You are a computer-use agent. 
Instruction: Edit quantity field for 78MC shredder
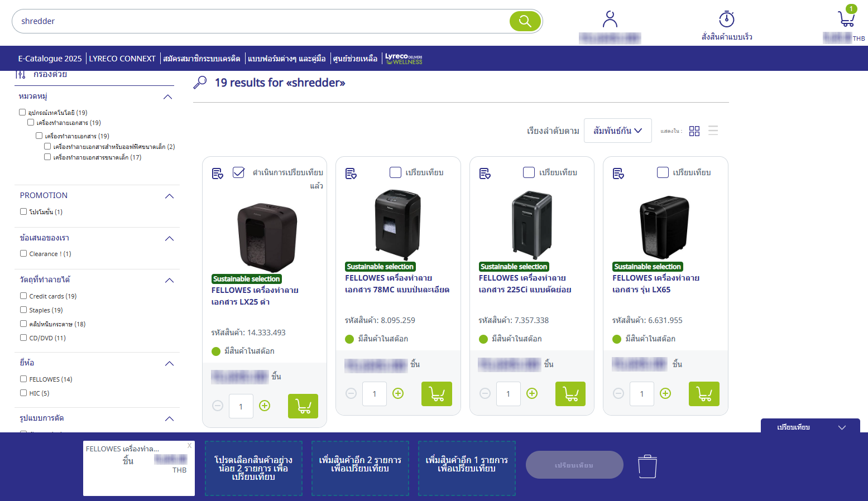tap(375, 394)
